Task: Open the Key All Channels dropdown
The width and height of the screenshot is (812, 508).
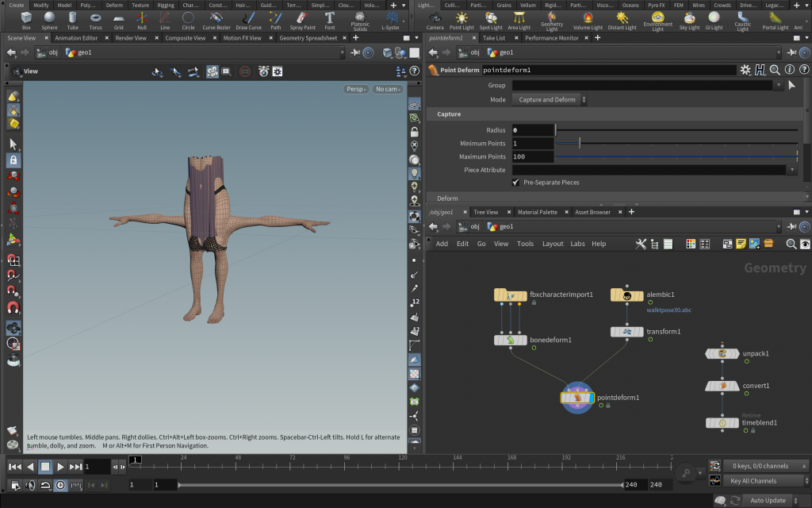Action: (x=765, y=481)
